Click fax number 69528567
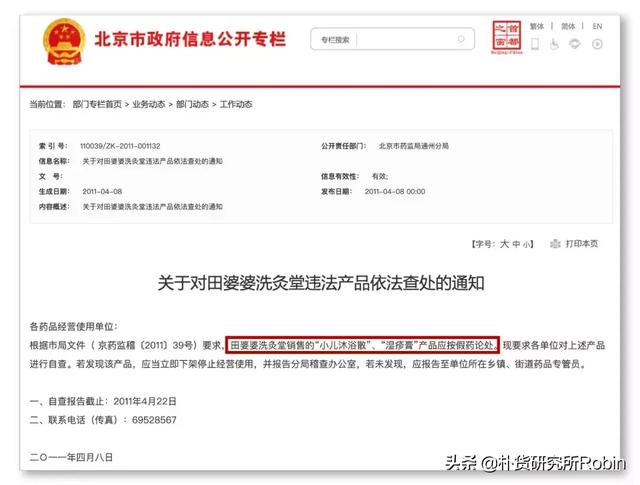This screenshot has height=485, width=640. pos(154,420)
